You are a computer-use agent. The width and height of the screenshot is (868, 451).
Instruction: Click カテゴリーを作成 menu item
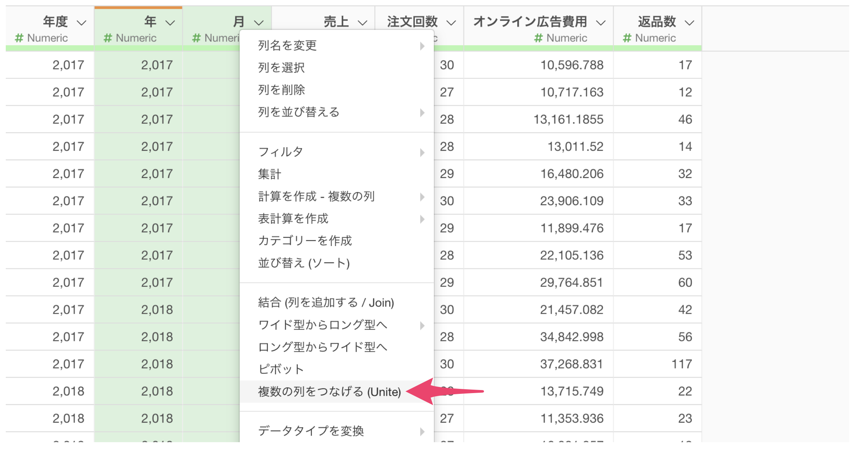tap(305, 241)
